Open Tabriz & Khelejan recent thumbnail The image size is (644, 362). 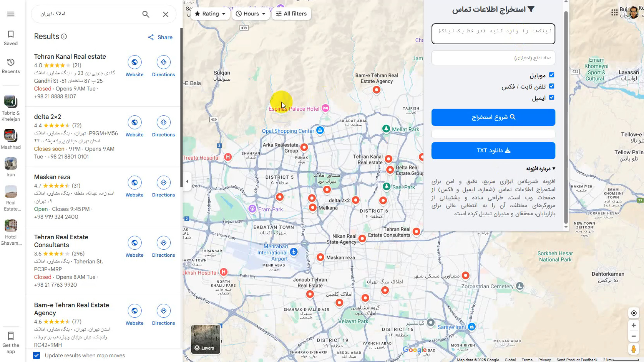pyautogui.click(x=11, y=101)
